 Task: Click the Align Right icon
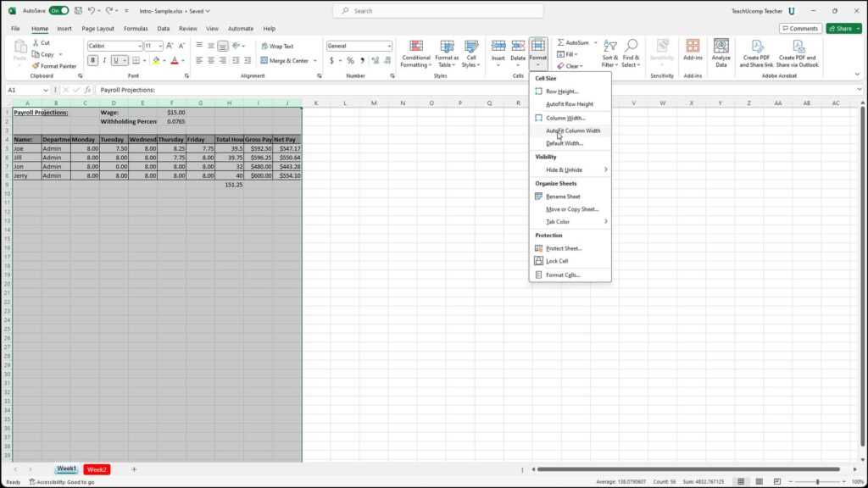point(223,60)
